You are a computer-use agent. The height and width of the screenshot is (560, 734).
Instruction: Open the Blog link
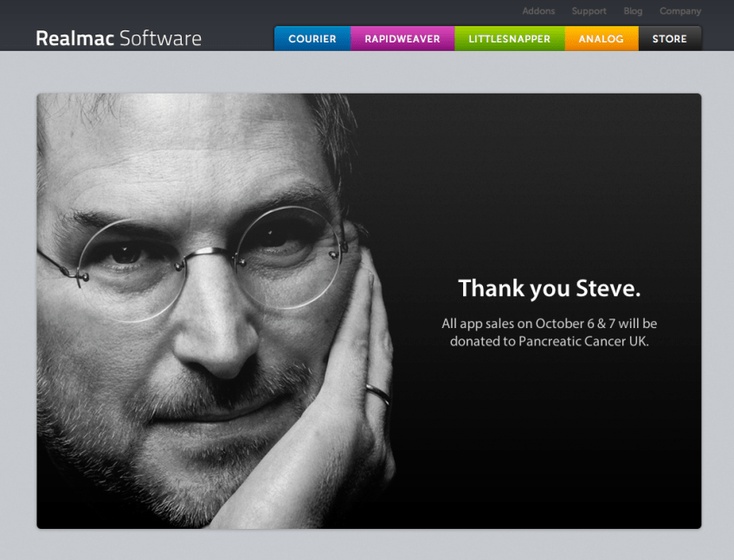[633, 11]
